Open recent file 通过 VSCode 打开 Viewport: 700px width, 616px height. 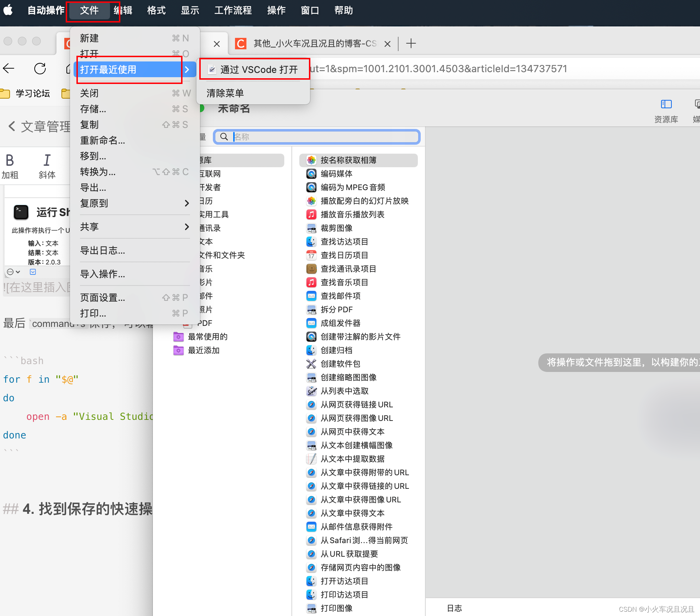pyautogui.click(x=253, y=69)
